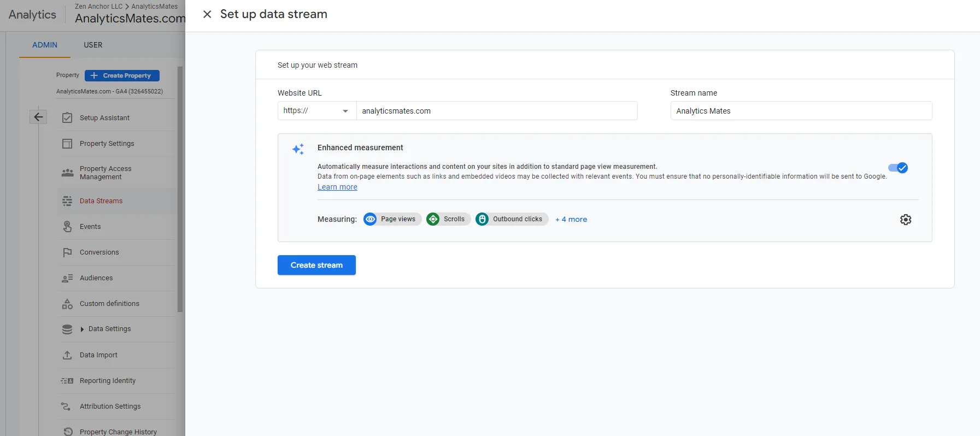Click the Scrolls green icon
The width and height of the screenshot is (980, 436).
tap(433, 219)
